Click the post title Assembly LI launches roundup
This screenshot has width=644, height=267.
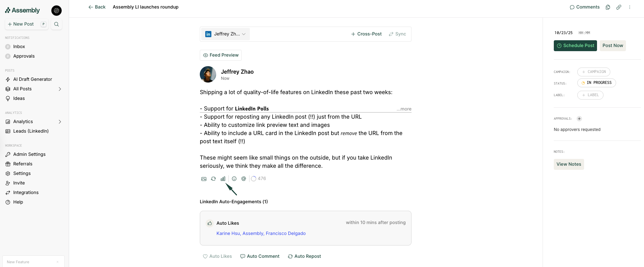coord(146,7)
